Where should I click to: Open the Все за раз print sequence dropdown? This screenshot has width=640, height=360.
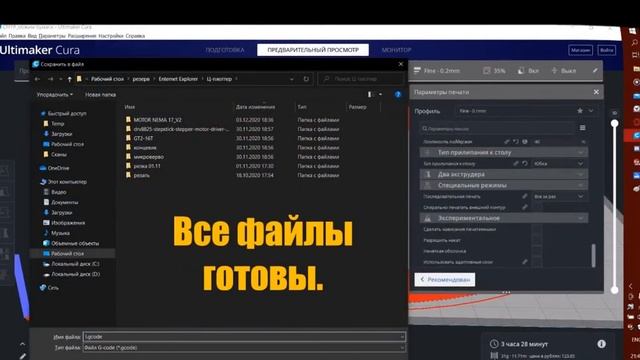(x=559, y=196)
